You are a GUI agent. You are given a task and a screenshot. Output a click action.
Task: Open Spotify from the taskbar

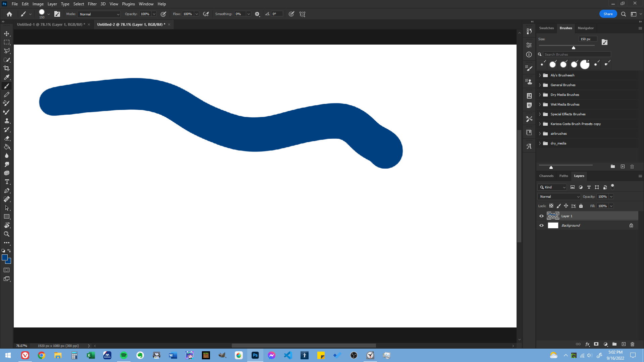pos(123,355)
